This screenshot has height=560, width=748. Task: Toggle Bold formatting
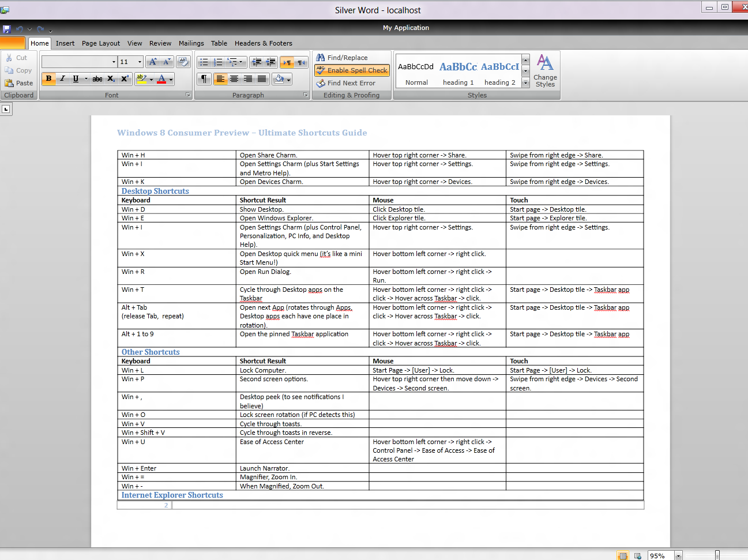pos(49,79)
